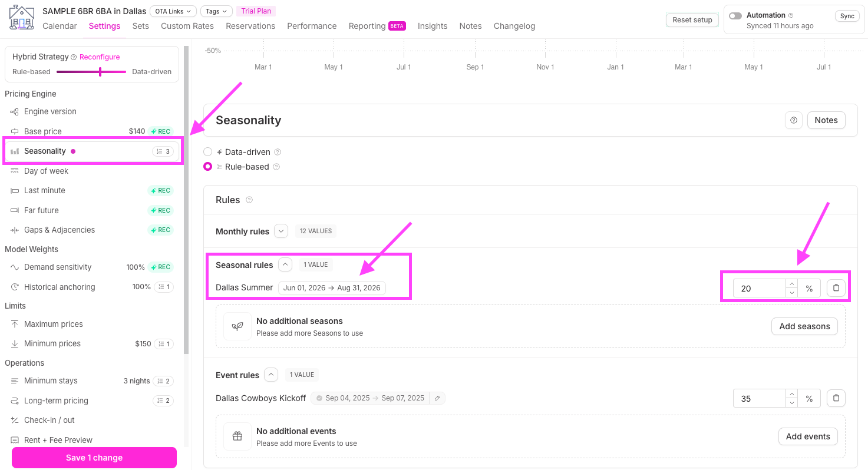The height and width of the screenshot is (470, 868).
Task: Delete the Dallas Summer seasonal rule
Action: (x=836, y=289)
